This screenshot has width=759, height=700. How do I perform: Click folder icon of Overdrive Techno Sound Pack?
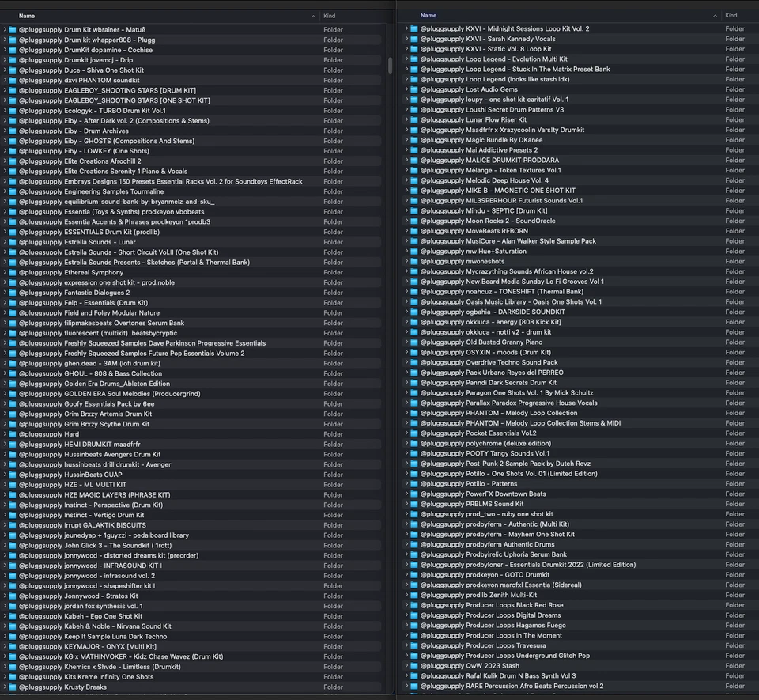click(x=414, y=362)
